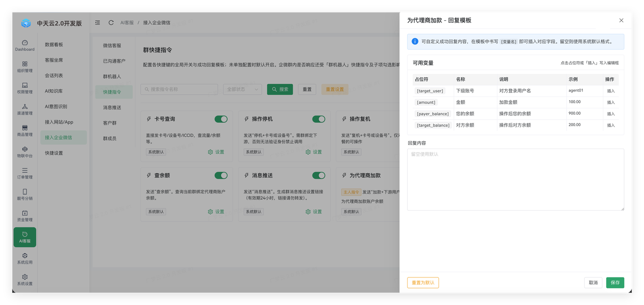Click the 保存 button
The width and height of the screenshot is (644, 305).
click(x=615, y=282)
